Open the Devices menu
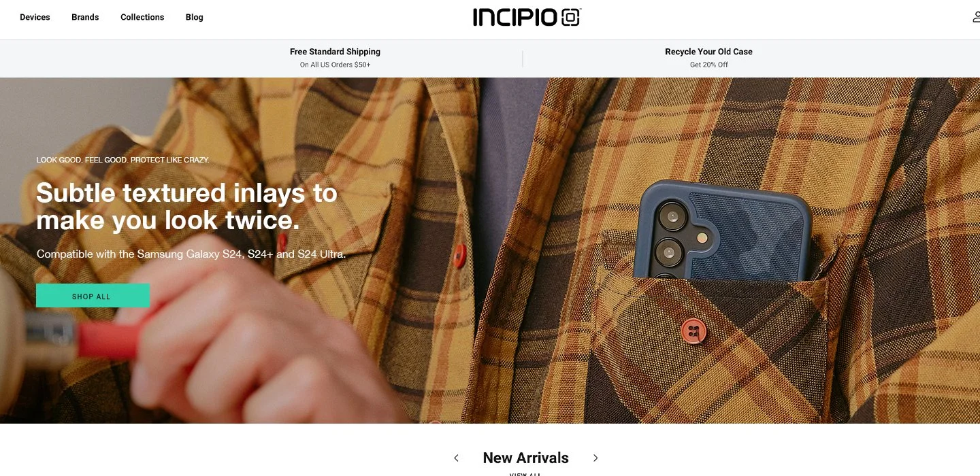980x476 pixels. (x=35, y=17)
